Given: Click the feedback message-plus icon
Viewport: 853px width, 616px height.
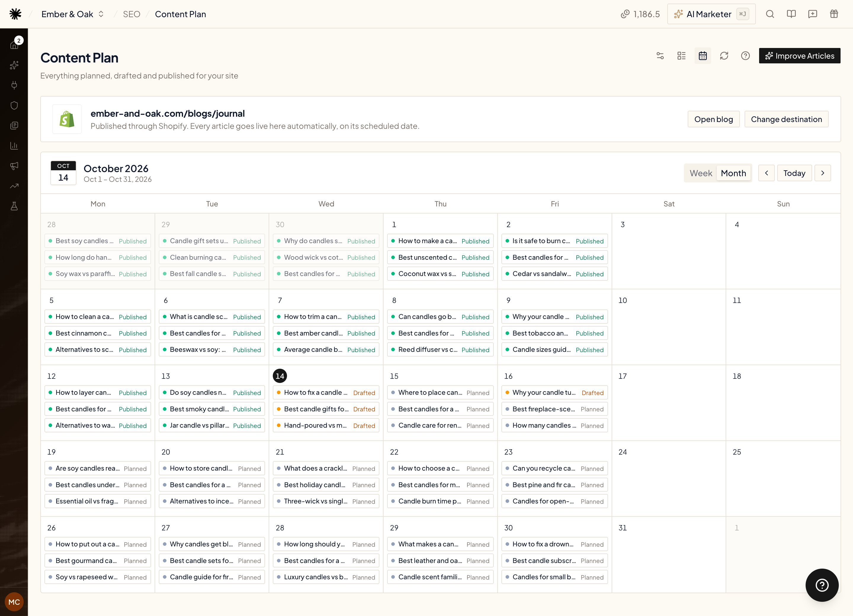Looking at the screenshot, I should [813, 14].
